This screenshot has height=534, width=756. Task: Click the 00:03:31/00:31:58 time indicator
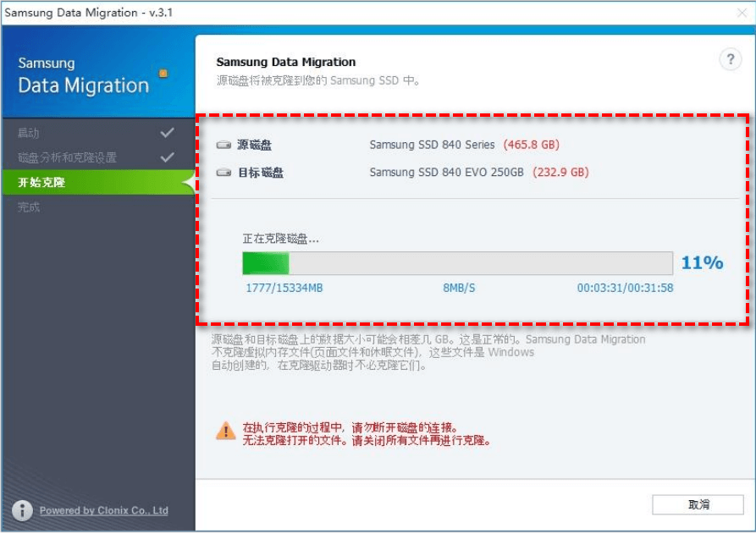(625, 288)
